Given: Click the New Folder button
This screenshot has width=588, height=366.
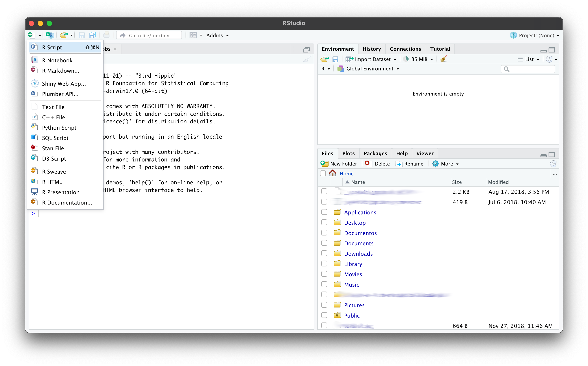Looking at the screenshot, I should (x=339, y=164).
